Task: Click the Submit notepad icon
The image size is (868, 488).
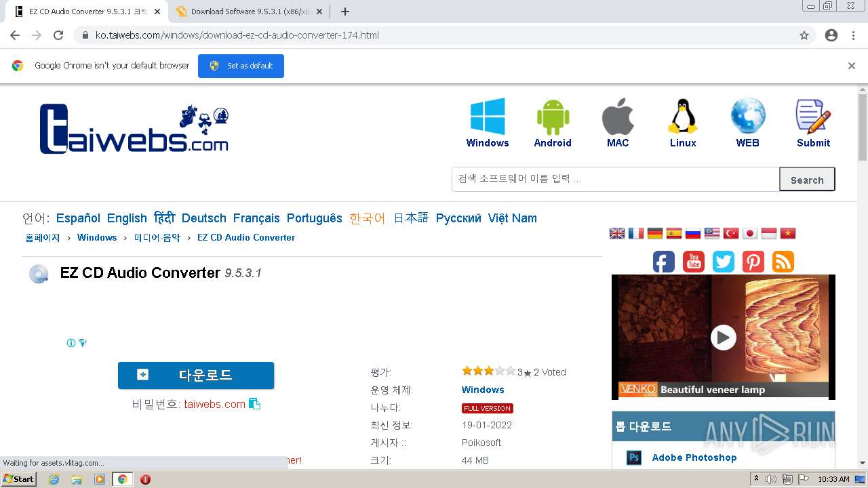Action: [x=813, y=117]
